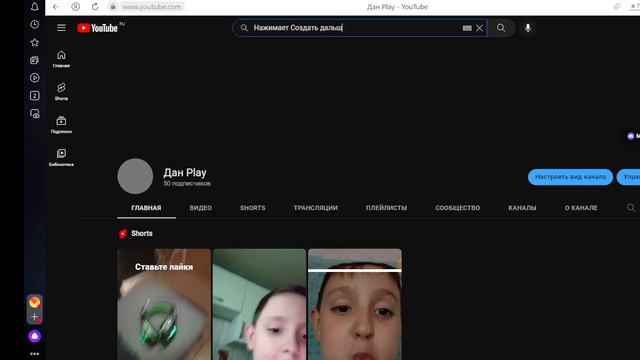The width and height of the screenshot is (640, 360).
Task: Switch to the SHORTS channel tab
Action: (253, 208)
